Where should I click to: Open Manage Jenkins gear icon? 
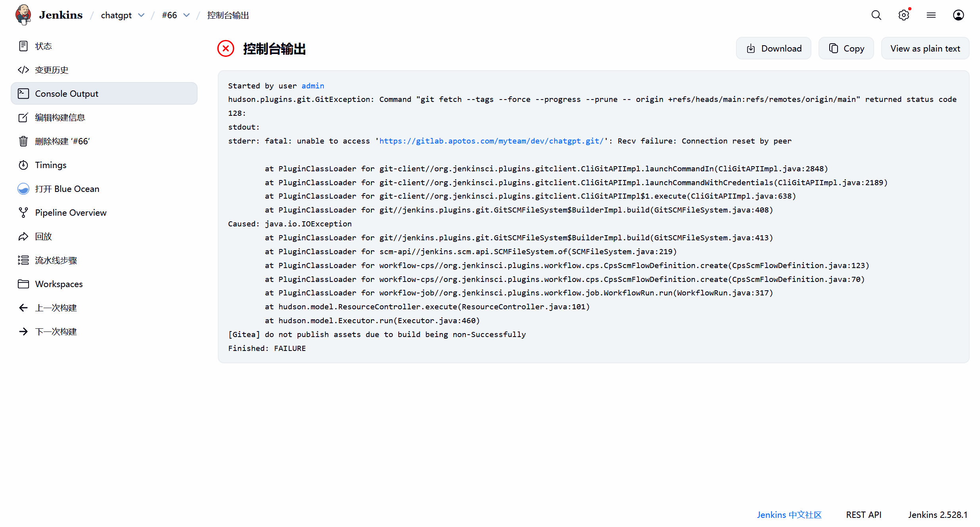(903, 15)
